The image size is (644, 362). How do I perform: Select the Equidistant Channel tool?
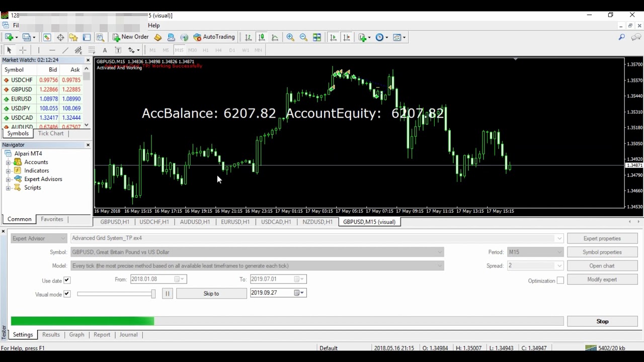click(x=78, y=50)
